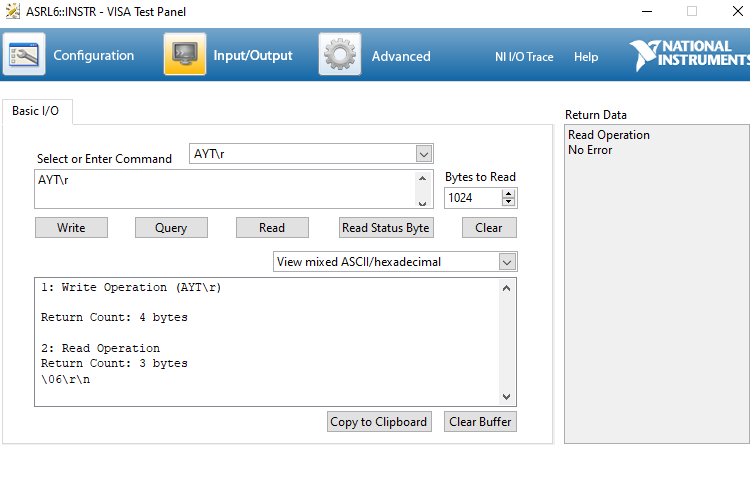Select the Input/Output monitor icon
This screenshot has width=750, height=477.
coord(185,54)
